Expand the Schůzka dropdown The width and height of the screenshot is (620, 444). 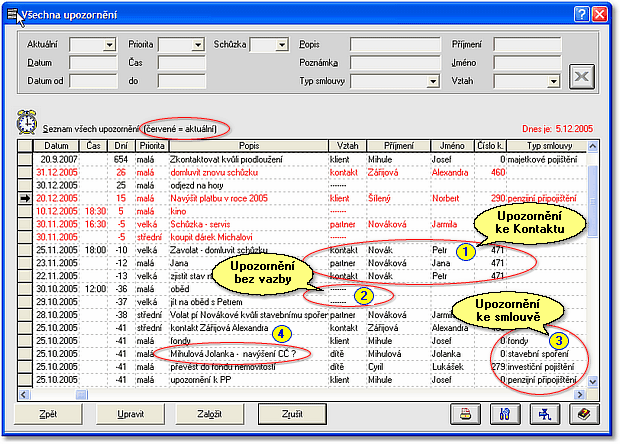coord(282,45)
